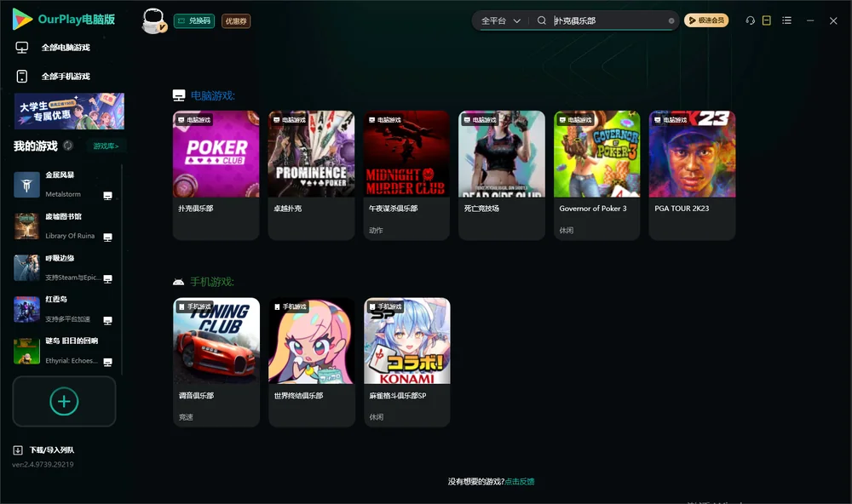The height and width of the screenshot is (504, 852).
Task: Click the customer service headset icon
Action: (x=751, y=20)
